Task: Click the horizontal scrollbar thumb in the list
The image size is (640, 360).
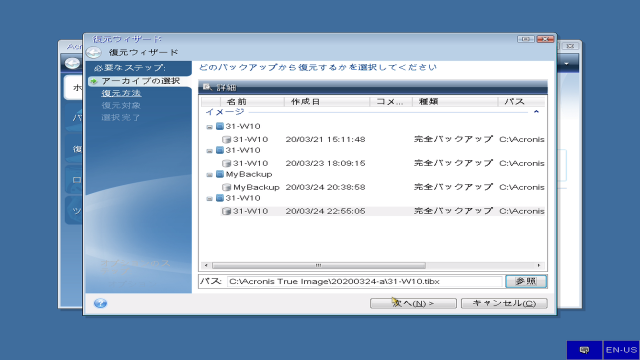Action: pos(319,265)
